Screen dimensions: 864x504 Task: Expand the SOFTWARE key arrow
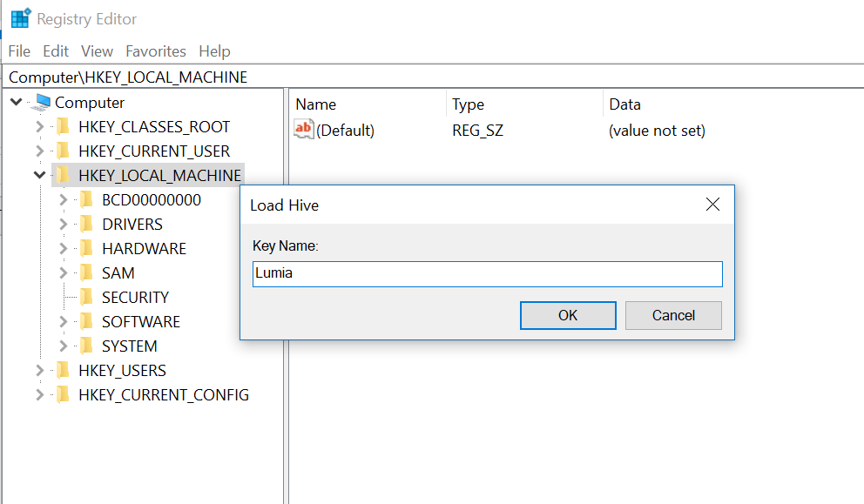tap(64, 322)
